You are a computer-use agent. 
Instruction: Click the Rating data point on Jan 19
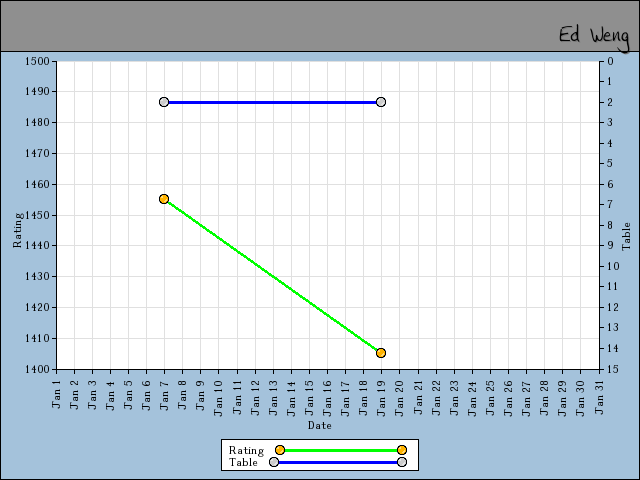pos(381,353)
